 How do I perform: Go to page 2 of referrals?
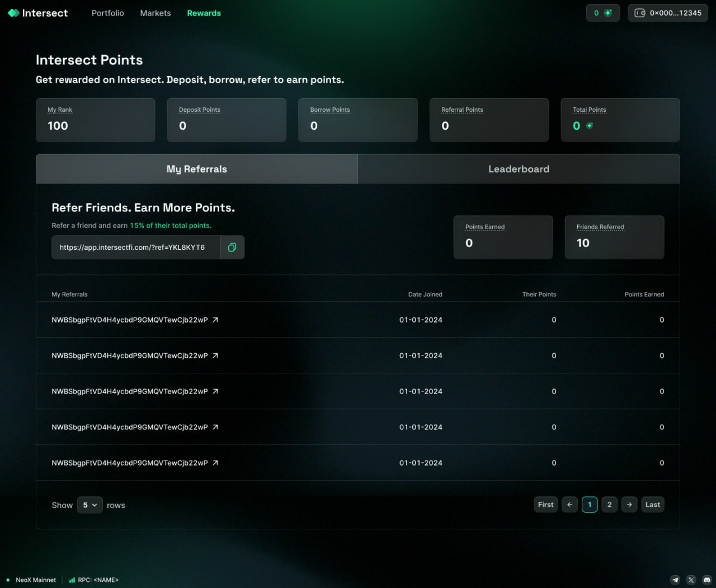click(609, 505)
